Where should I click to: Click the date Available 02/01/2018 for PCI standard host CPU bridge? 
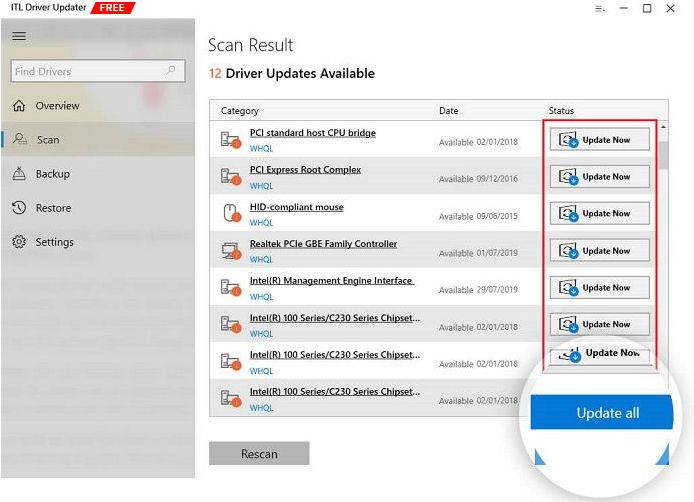tap(478, 142)
